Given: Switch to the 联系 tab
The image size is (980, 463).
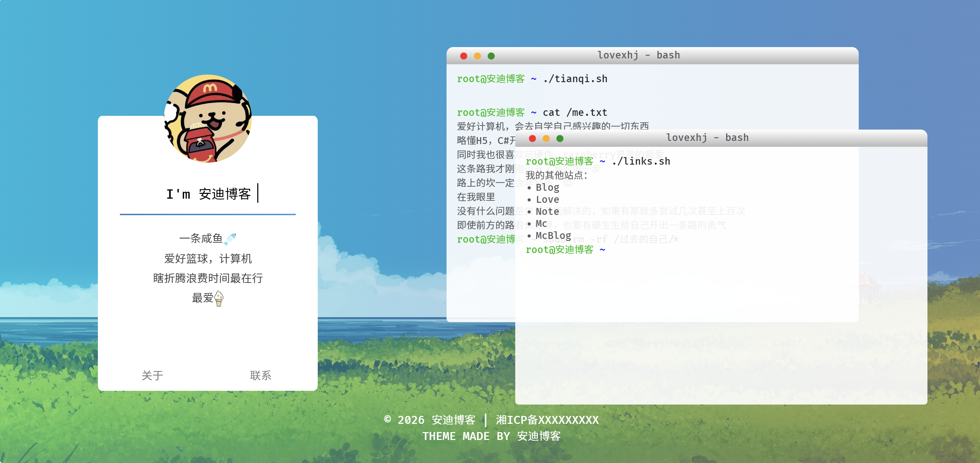Looking at the screenshot, I should click(x=261, y=375).
